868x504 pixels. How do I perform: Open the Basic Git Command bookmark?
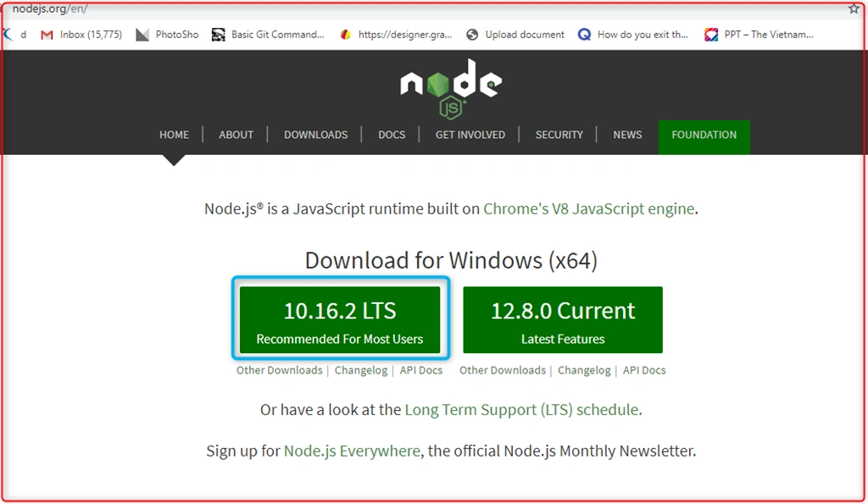pyautogui.click(x=268, y=34)
